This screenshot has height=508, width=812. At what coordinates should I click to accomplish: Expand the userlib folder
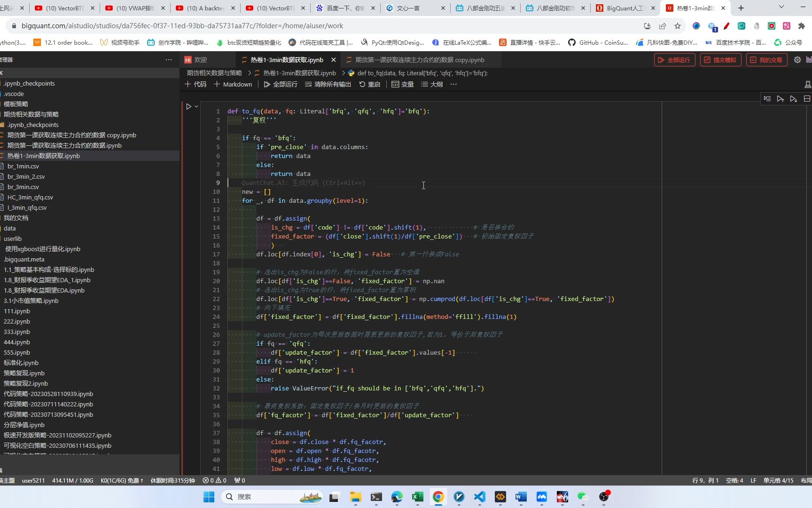click(89, 238)
